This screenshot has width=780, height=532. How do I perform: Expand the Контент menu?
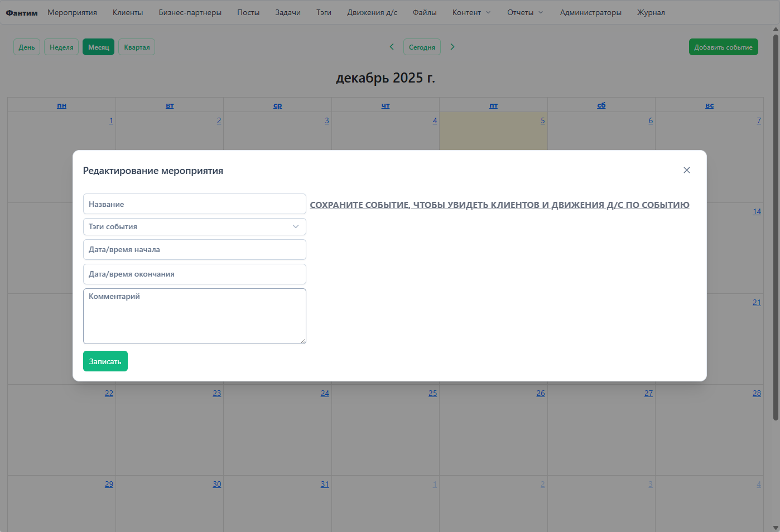click(x=471, y=12)
